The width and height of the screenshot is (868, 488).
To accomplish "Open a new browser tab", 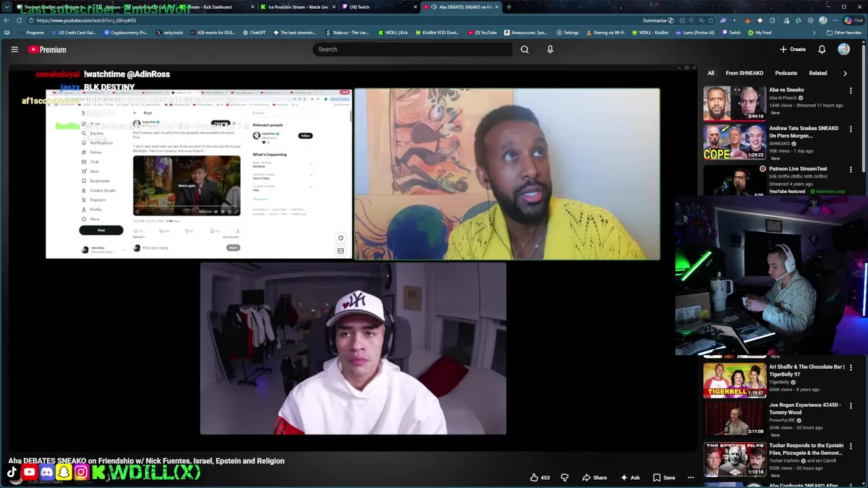I will [x=509, y=7].
